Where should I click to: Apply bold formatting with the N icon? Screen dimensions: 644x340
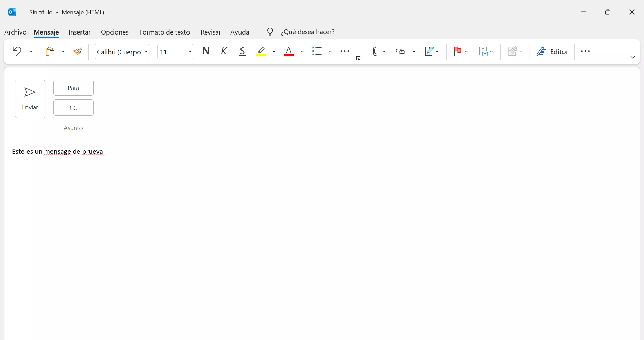[x=206, y=51]
